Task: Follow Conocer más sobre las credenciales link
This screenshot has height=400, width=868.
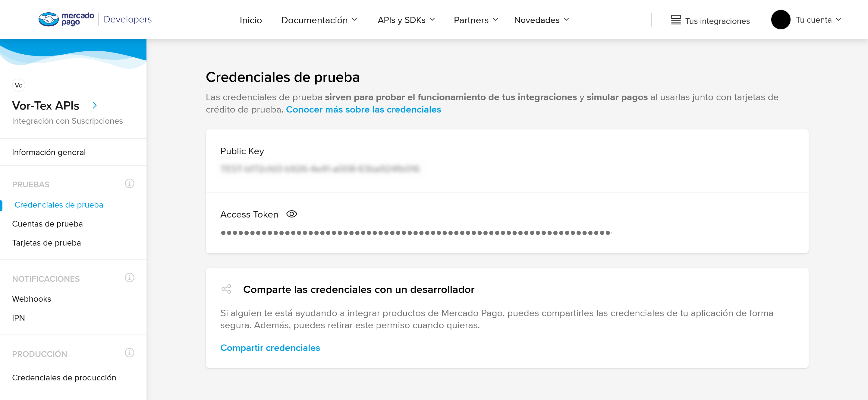Action: [x=363, y=109]
